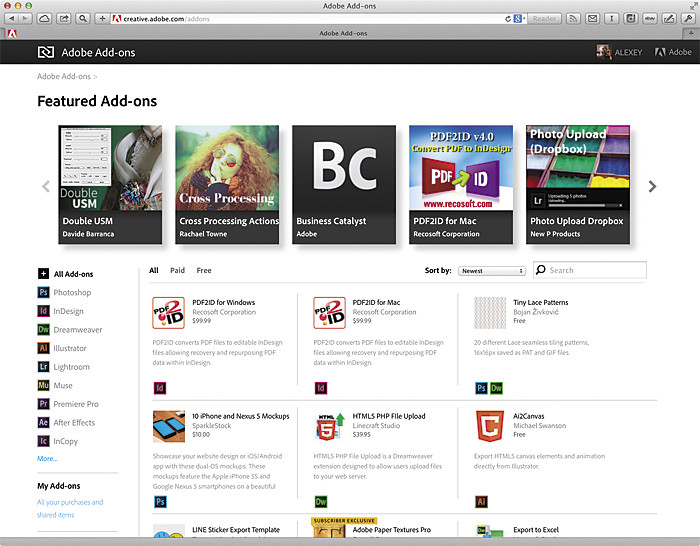
Task: Open the Cross Processing Actions featured thumbnail
Action: pyautogui.click(x=227, y=177)
